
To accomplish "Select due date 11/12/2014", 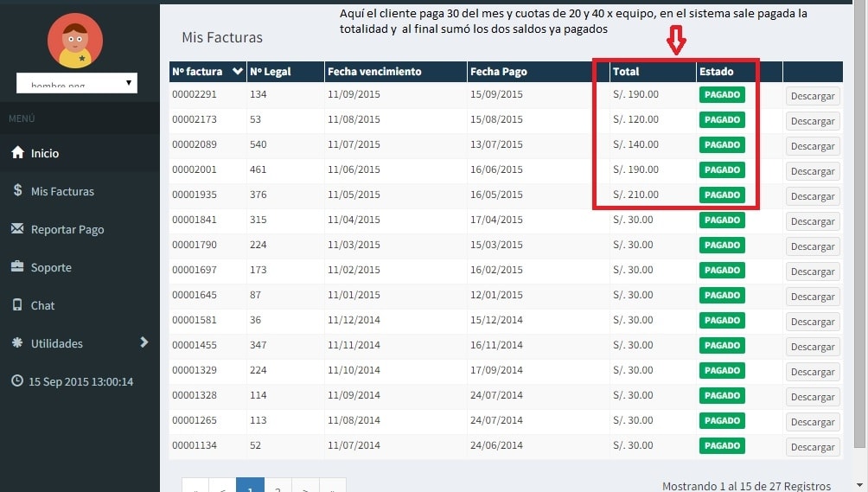I will (354, 320).
